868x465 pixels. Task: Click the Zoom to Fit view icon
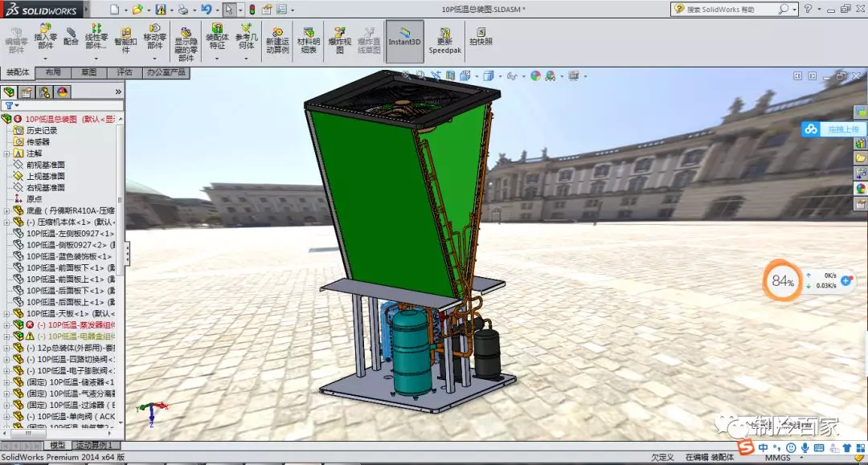(407, 75)
